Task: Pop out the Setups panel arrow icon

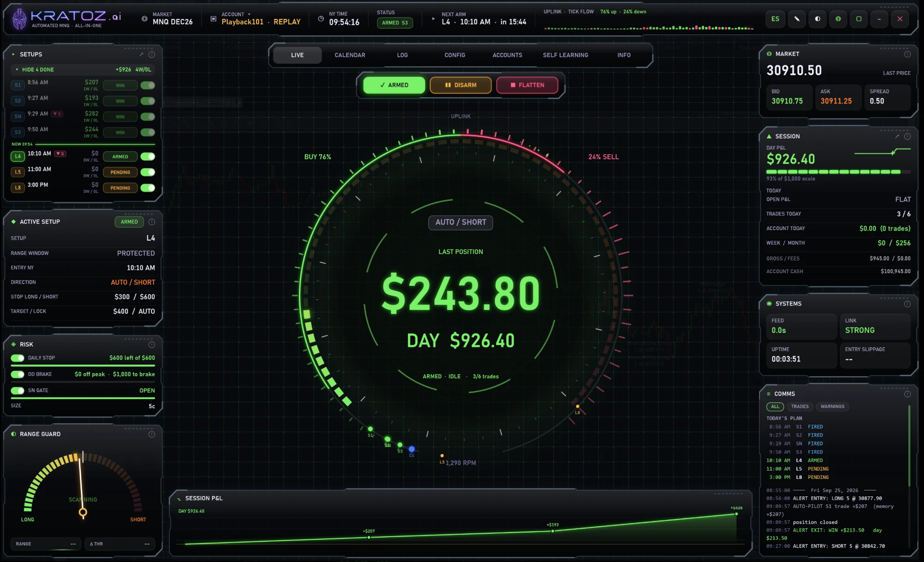Action: 141,54
